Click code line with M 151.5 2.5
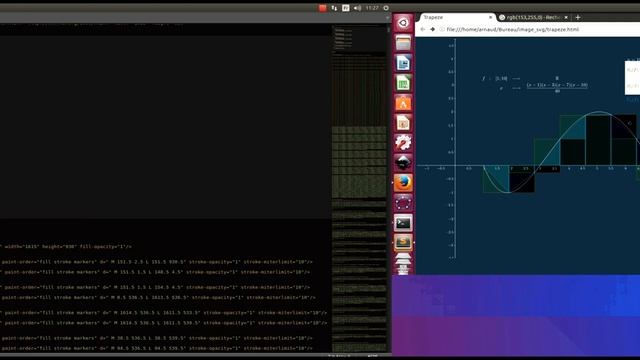This screenshot has height=360, width=640. (x=156, y=262)
